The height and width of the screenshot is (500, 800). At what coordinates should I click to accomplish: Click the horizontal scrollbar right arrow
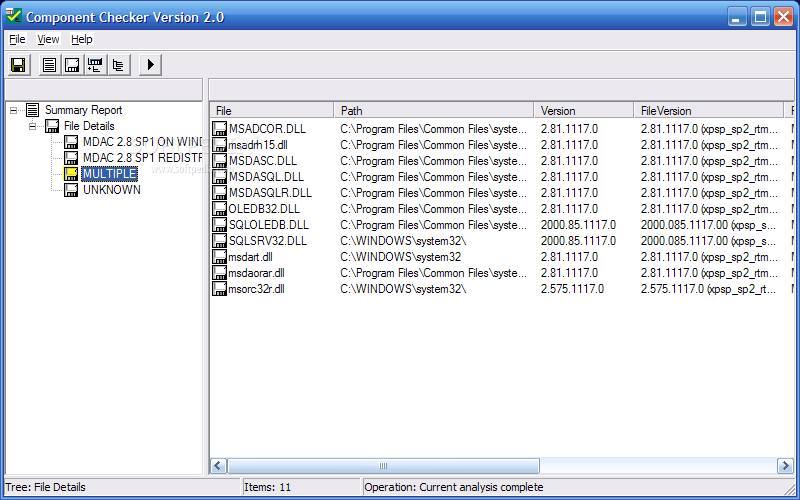pyautogui.click(x=785, y=466)
